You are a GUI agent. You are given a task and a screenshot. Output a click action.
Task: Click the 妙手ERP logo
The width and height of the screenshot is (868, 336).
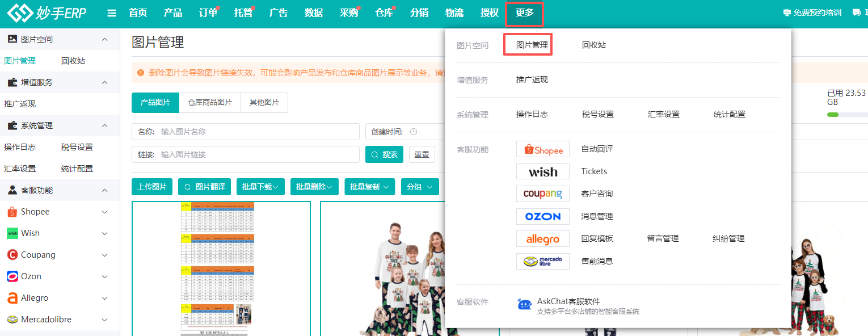click(47, 13)
